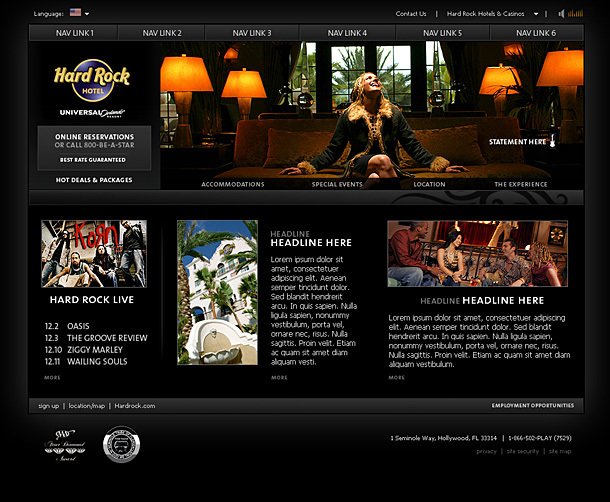Click Statement Here text on banner

click(x=517, y=142)
